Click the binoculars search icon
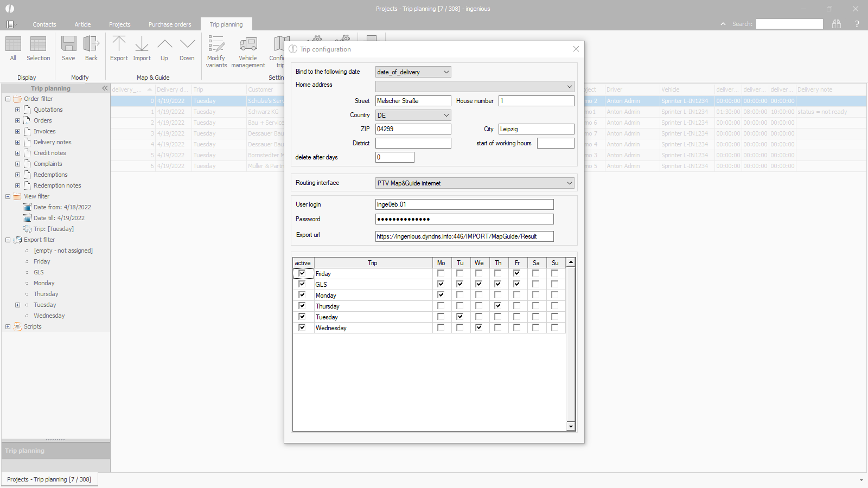This screenshot has width=868, height=488. (837, 24)
